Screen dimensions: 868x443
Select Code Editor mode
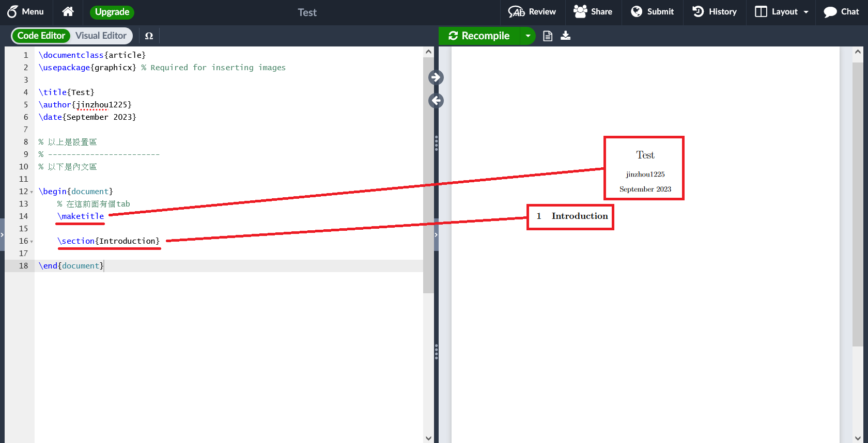click(x=41, y=36)
